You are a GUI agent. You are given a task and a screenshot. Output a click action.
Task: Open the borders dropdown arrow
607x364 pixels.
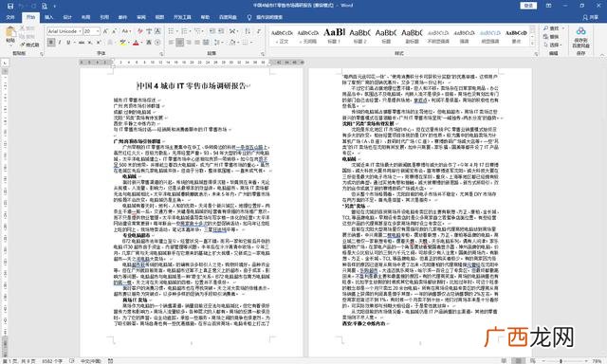[251, 42]
